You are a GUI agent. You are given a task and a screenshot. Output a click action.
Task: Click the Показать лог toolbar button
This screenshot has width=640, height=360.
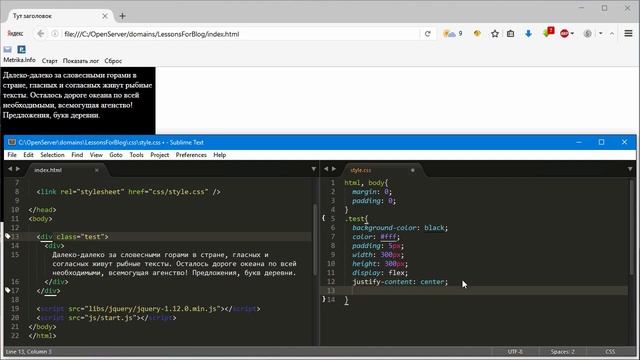pos(81,61)
